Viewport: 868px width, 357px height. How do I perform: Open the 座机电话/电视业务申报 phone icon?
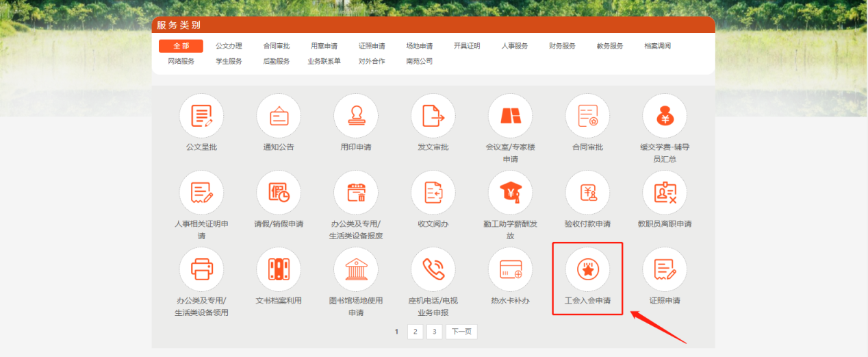click(x=433, y=270)
